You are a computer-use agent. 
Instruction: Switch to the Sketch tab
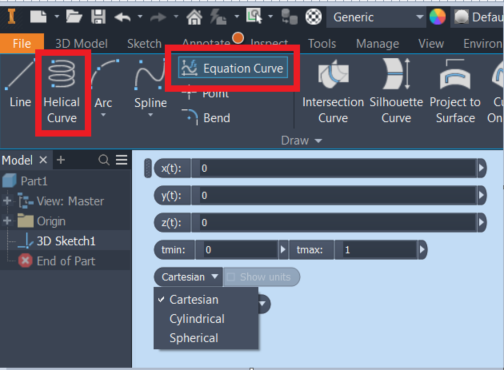pyautogui.click(x=144, y=44)
